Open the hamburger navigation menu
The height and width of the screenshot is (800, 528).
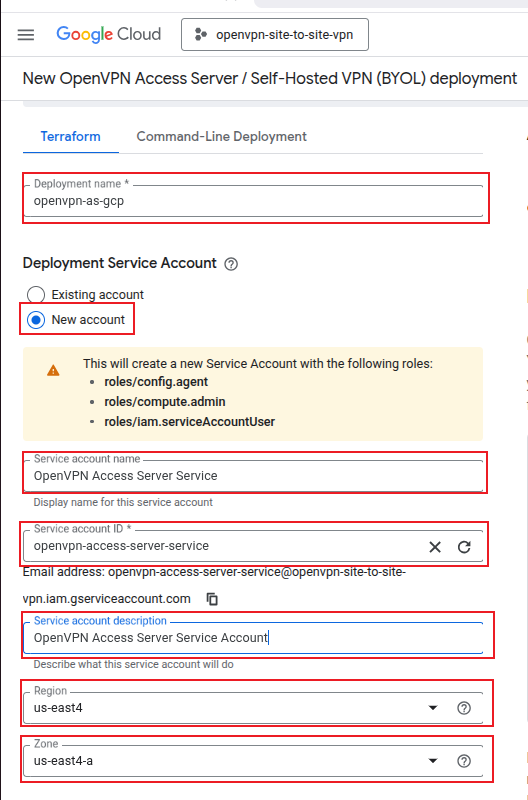pos(26,35)
